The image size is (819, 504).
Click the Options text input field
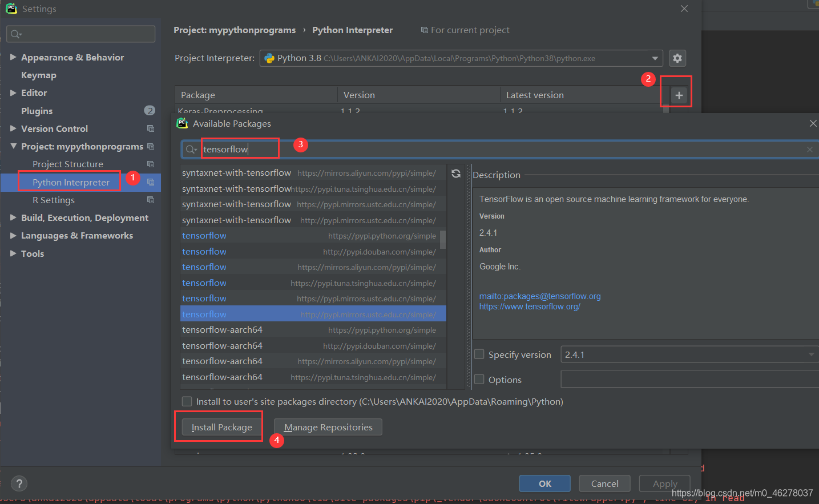coord(689,379)
